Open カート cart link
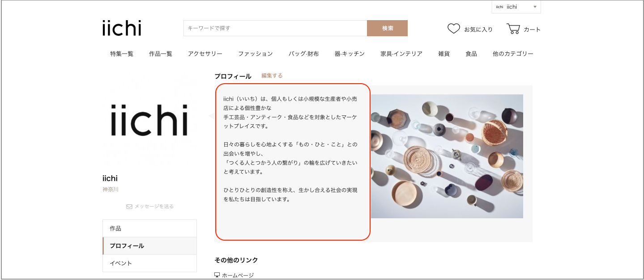644x280 pixels. [532, 30]
